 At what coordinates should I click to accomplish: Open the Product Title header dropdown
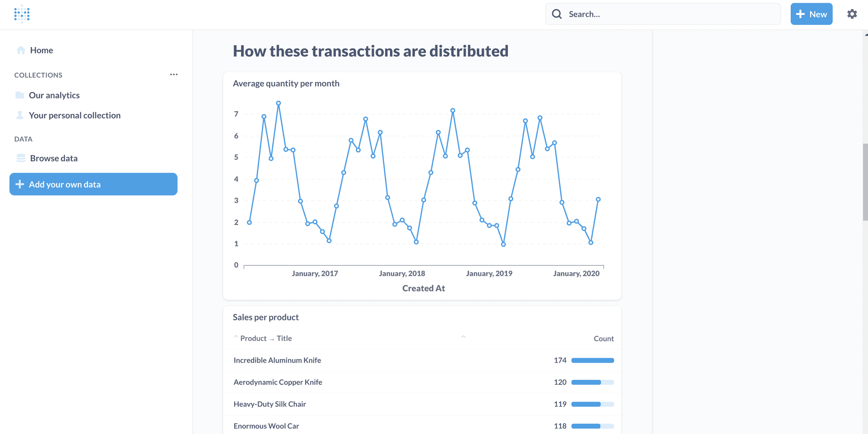point(266,338)
